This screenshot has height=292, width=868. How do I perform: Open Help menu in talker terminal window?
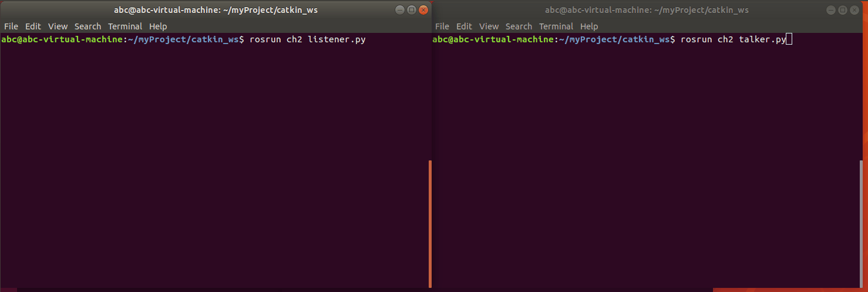pyautogui.click(x=589, y=26)
